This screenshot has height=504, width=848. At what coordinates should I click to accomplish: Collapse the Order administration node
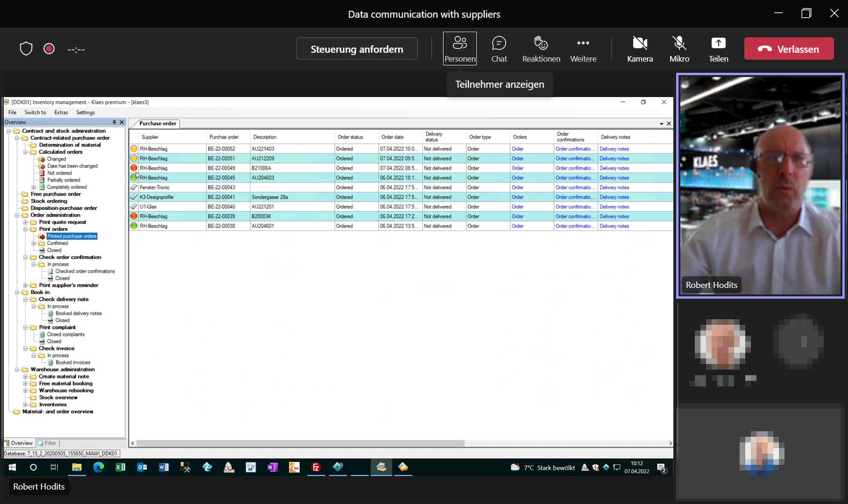tap(17, 215)
